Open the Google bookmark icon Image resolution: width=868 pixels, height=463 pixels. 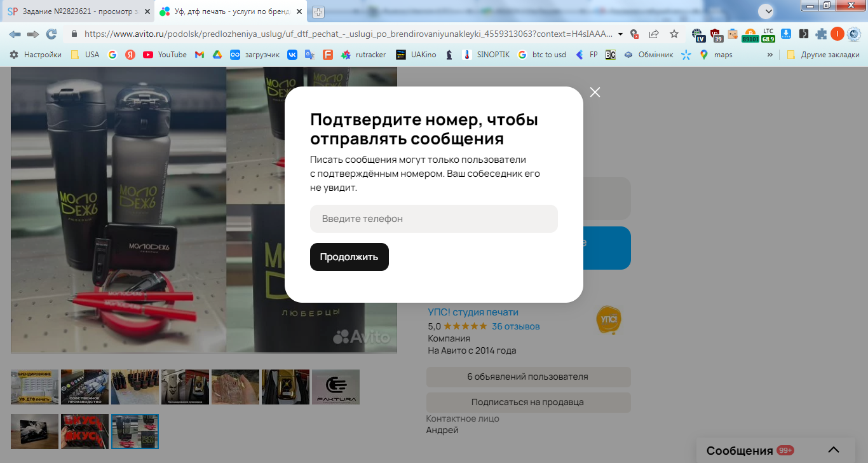tap(112, 55)
